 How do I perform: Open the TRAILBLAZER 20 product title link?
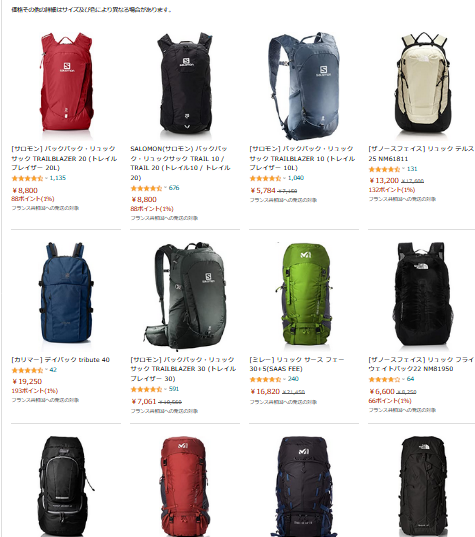[x=64, y=158]
